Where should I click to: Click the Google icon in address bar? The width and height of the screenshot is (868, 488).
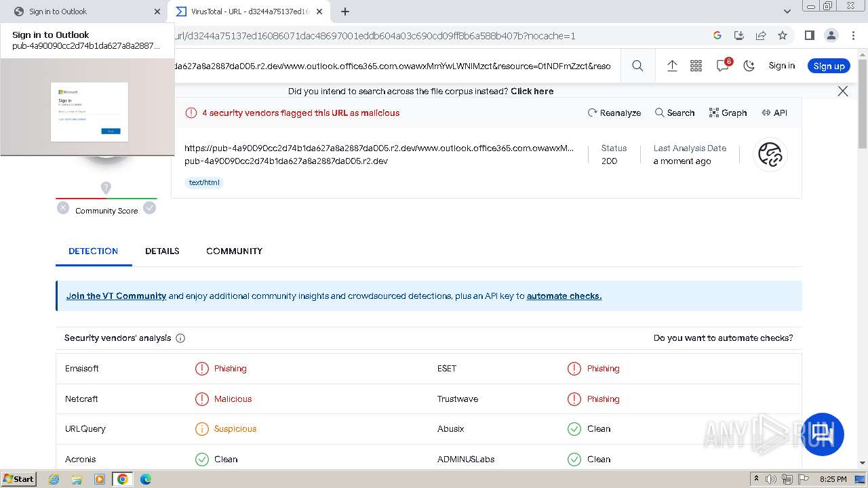[x=717, y=35]
